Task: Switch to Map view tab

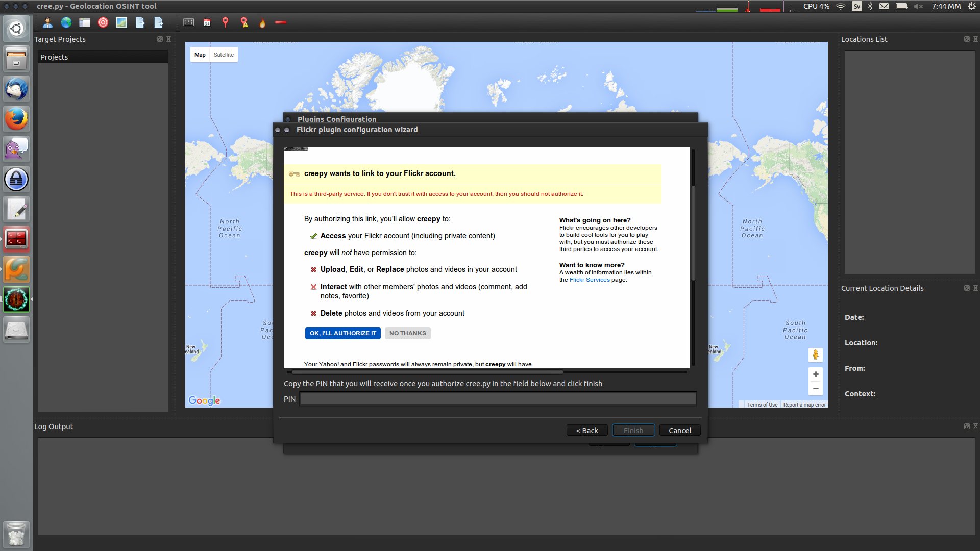Action: tap(200, 55)
